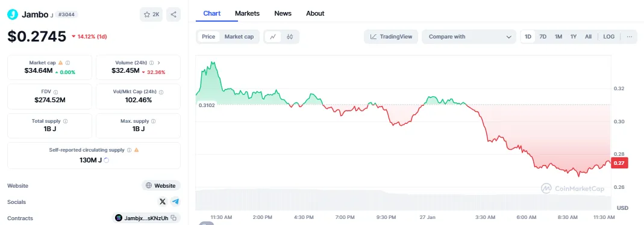Switch to the Markets tab
Viewport: 644px width, 225px height.
[247, 13]
